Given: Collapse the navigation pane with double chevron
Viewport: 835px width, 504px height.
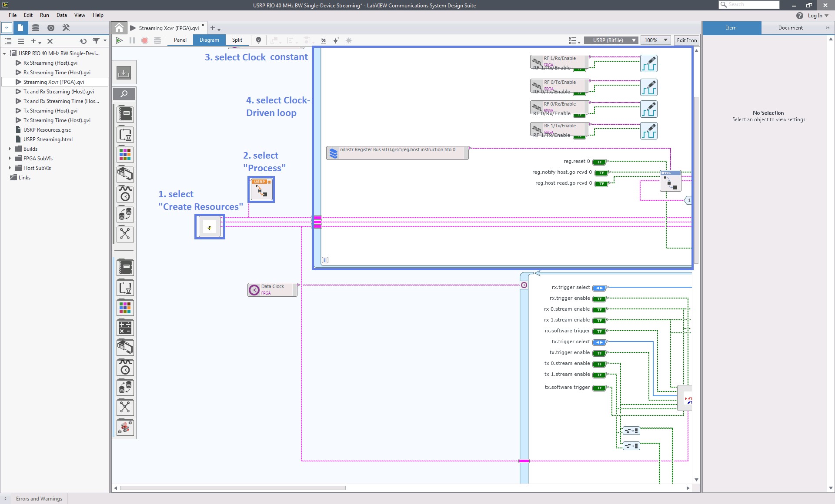Looking at the screenshot, I should coord(7,28).
